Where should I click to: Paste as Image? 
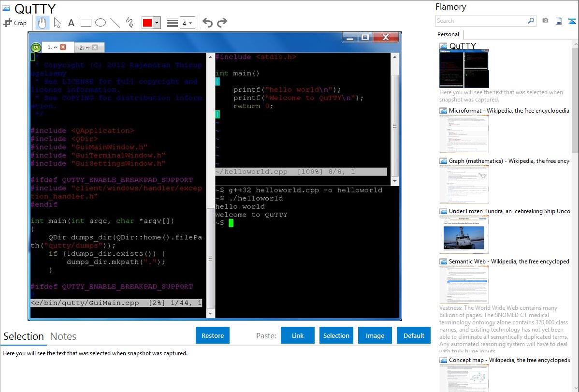click(x=375, y=335)
